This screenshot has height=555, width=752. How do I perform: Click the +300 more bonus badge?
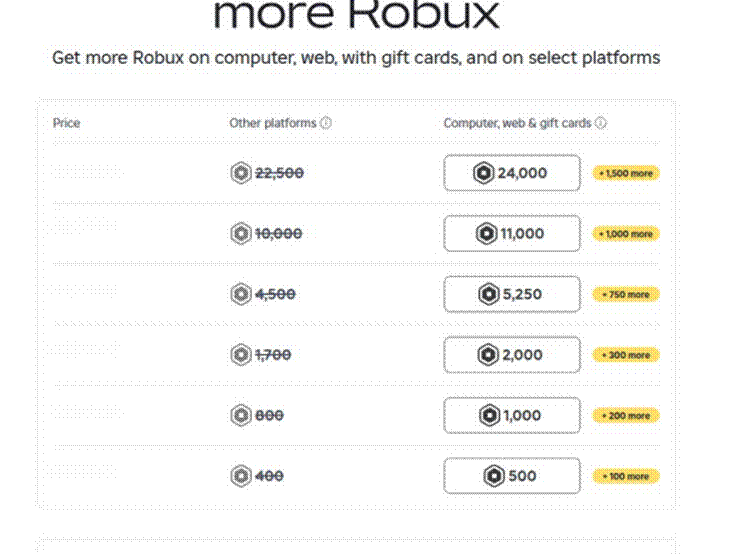coord(625,355)
